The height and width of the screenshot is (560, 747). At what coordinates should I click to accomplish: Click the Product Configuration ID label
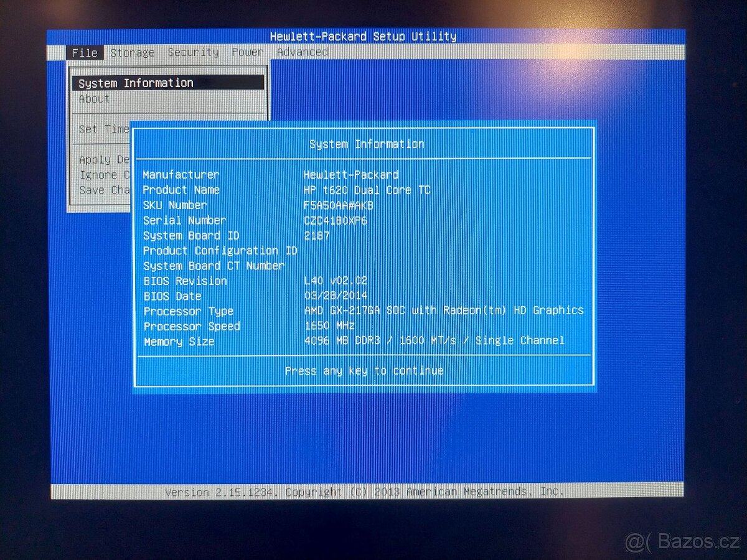click(x=220, y=251)
